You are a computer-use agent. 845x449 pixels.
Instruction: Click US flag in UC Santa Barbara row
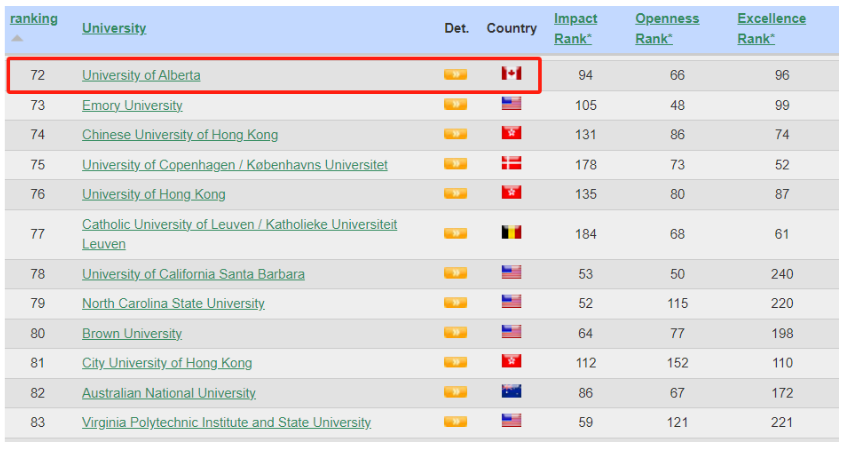click(511, 272)
